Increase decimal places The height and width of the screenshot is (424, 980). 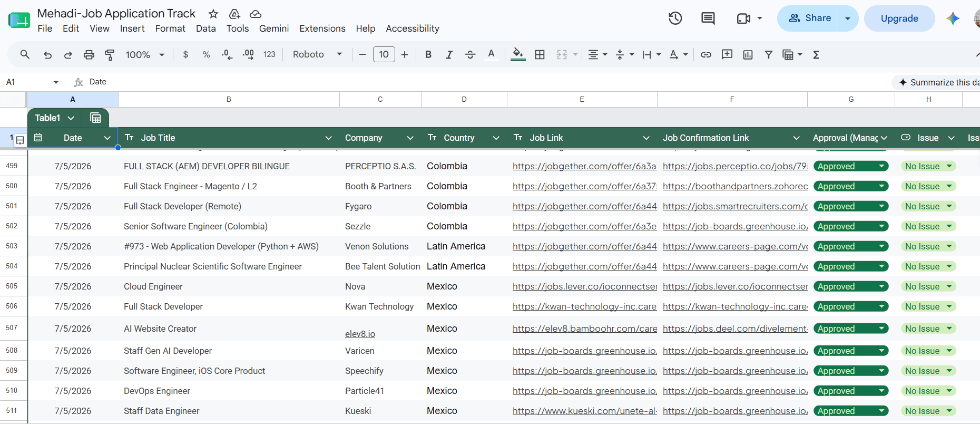(248, 54)
